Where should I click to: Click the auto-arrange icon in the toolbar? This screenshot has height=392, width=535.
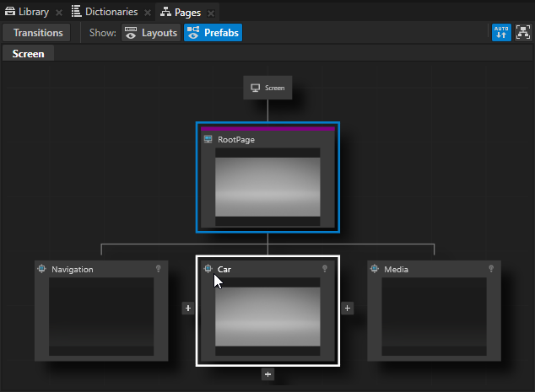point(501,33)
